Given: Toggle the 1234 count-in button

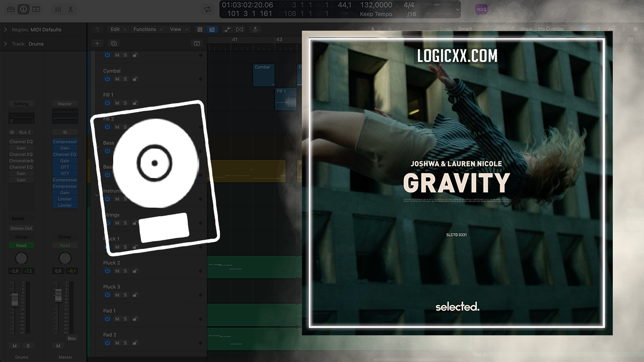Looking at the screenshot, I should click(x=480, y=9).
